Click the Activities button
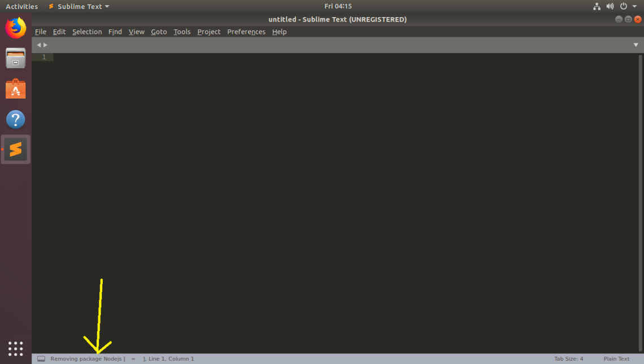644x364 pixels. click(x=21, y=6)
